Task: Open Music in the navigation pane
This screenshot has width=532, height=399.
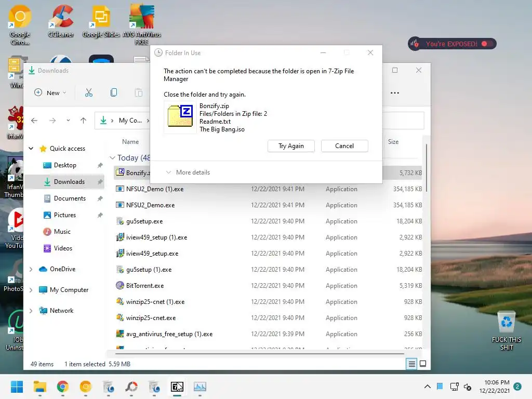Action: 62,232
